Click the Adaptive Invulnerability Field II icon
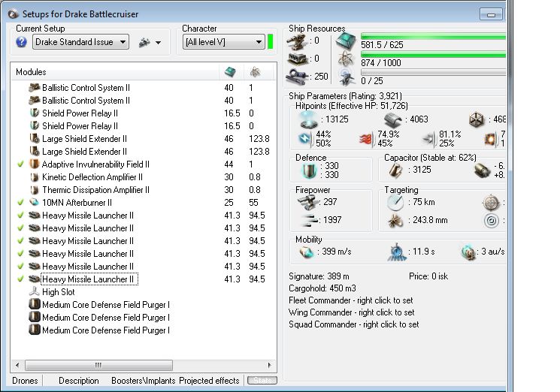The height and width of the screenshot is (392, 560). [x=35, y=164]
